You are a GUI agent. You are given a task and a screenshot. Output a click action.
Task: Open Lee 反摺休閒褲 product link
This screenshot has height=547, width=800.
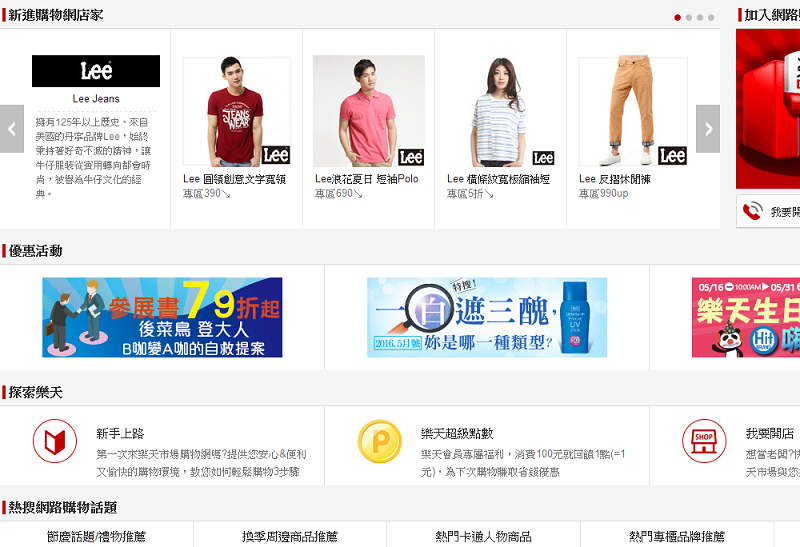[615, 179]
